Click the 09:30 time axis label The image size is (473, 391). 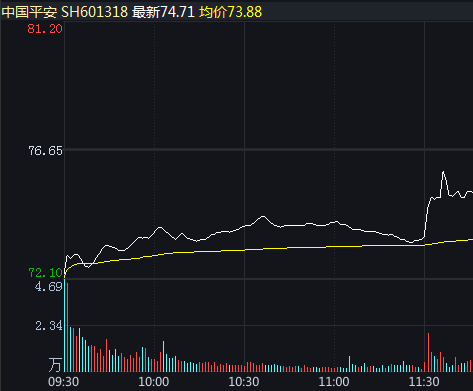63,382
